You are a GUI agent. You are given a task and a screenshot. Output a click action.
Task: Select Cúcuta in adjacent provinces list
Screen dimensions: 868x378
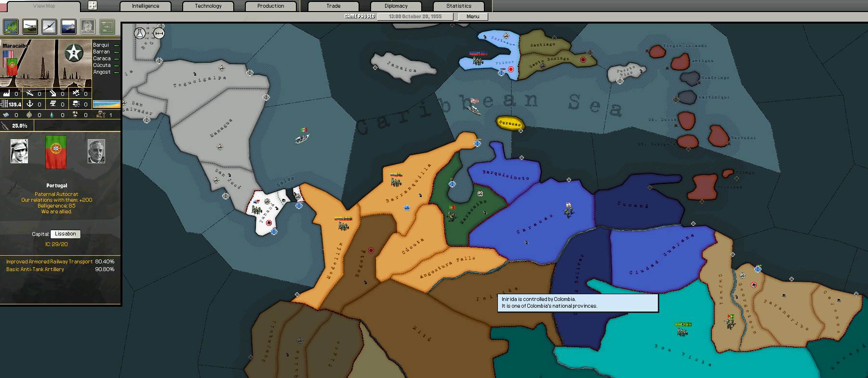click(x=102, y=65)
